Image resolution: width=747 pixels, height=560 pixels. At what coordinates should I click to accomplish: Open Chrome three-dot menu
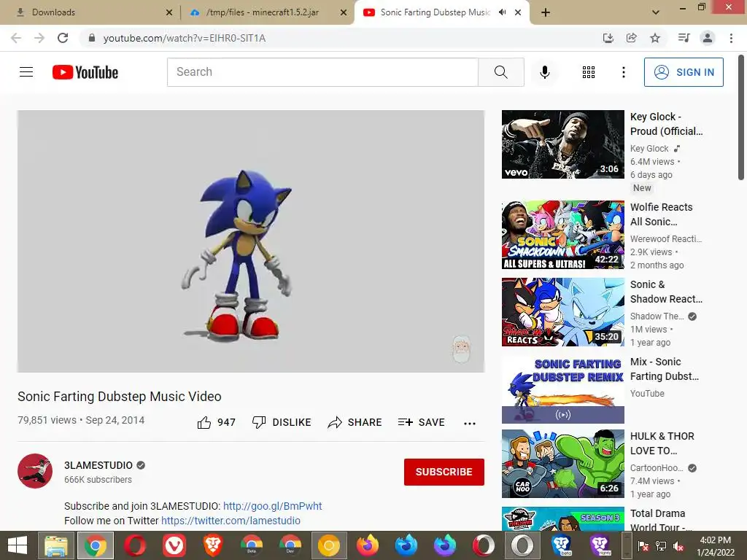tap(731, 38)
